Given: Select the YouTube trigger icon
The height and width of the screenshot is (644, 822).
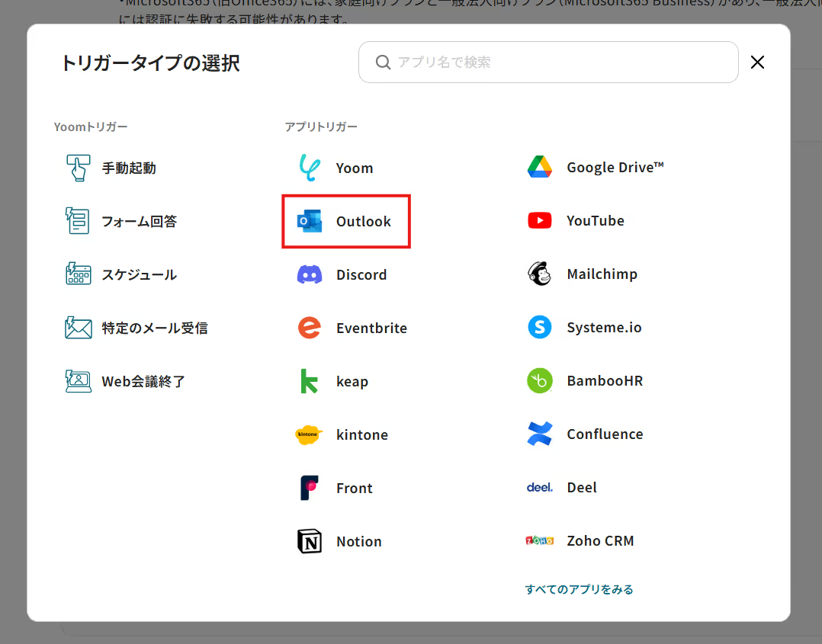Looking at the screenshot, I should point(540,220).
